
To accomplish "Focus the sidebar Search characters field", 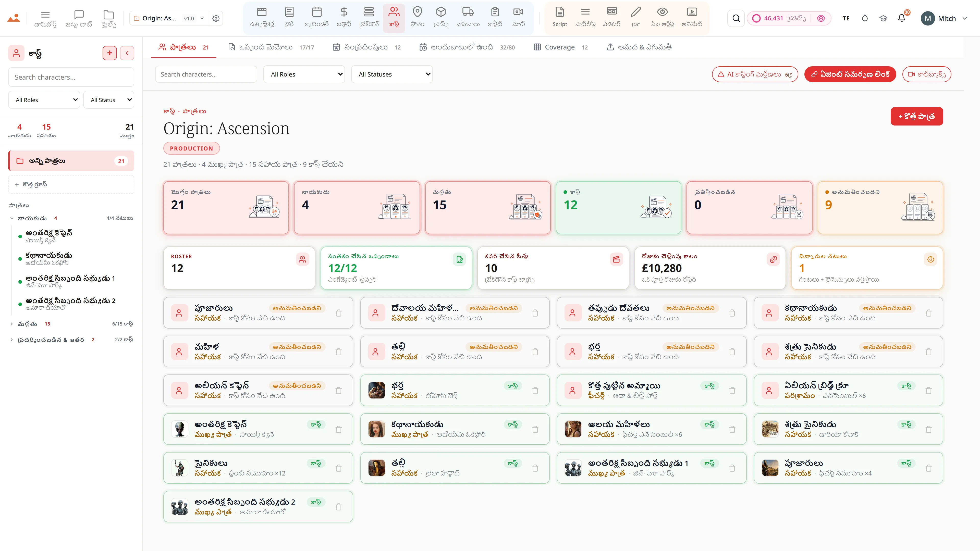I will (71, 77).
